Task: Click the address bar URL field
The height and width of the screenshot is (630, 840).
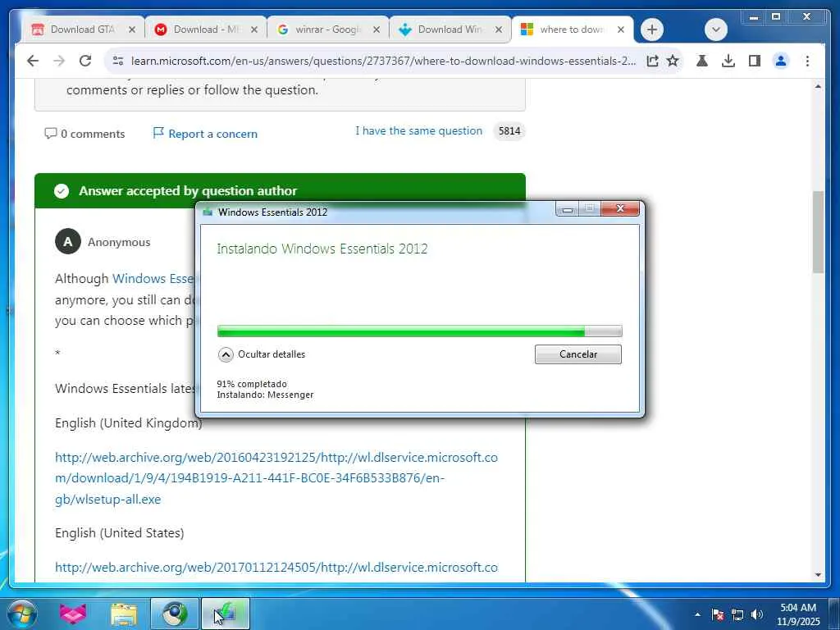Action: point(383,61)
